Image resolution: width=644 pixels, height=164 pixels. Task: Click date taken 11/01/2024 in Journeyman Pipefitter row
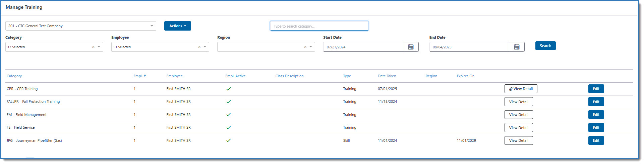pyautogui.click(x=387, y=140)
